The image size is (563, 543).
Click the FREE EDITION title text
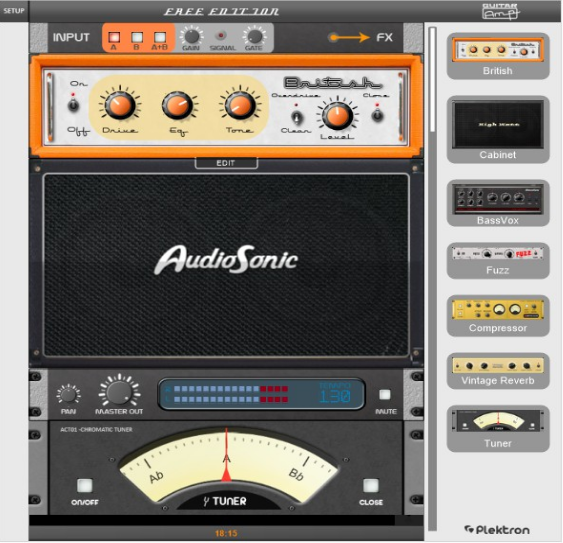[221, 11]
